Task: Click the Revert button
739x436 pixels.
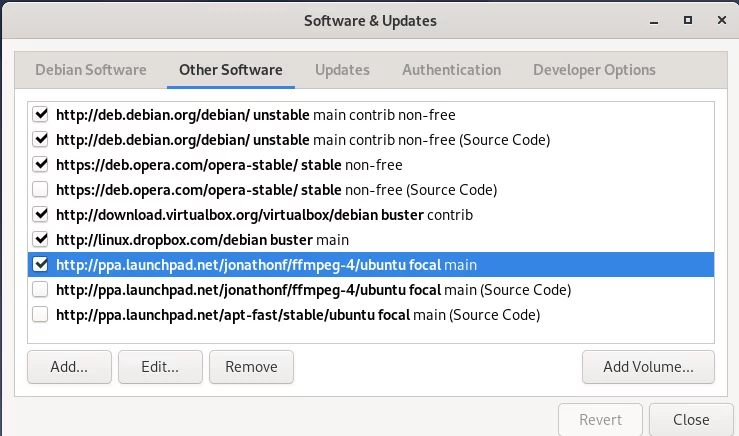Action: tap(600, 420)
